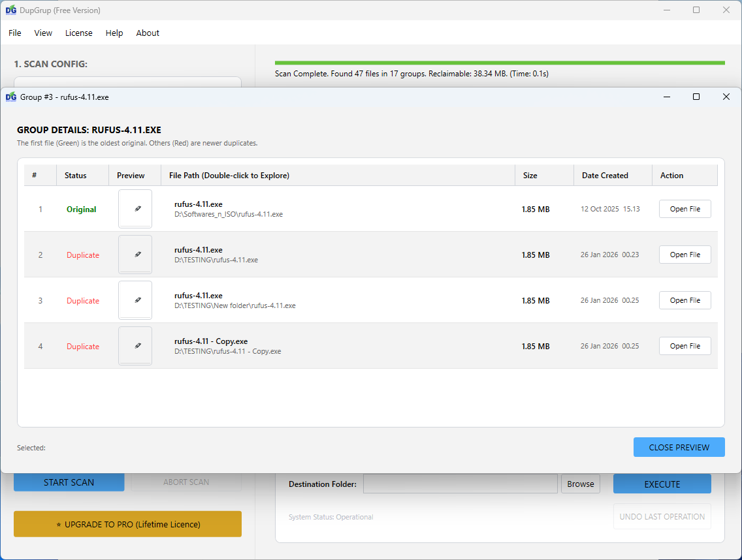The image size is (742, 560).
Task: Open the View menu
Action: [x=43, y=33]
